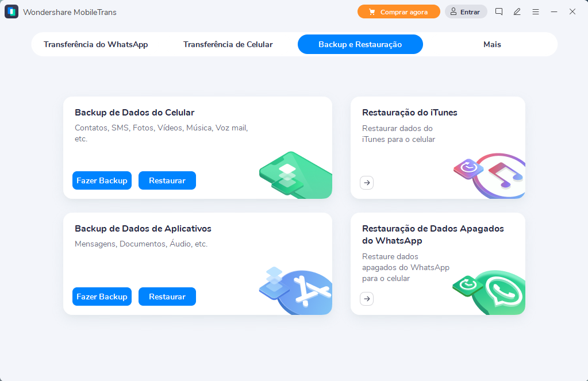Switch to Transferência do WhatsApp tab
This screenshot has width=588, height=381.
[x=95, y=44]
